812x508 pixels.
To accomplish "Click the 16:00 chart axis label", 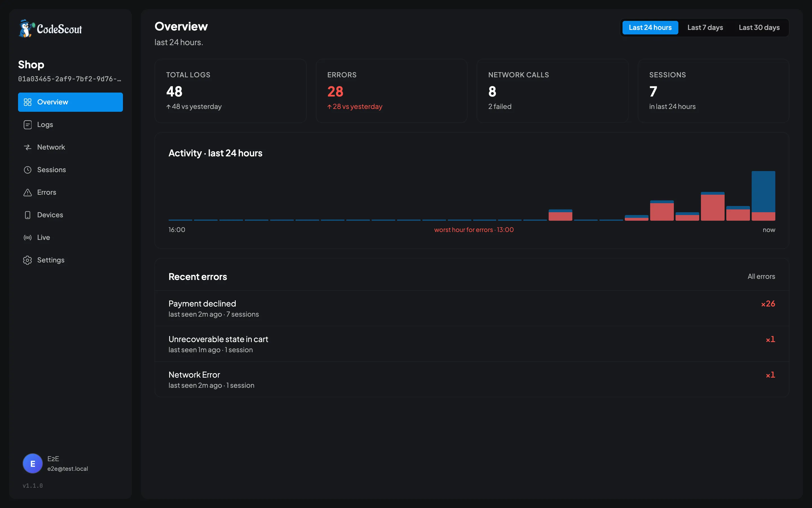I will click(177, 230).
